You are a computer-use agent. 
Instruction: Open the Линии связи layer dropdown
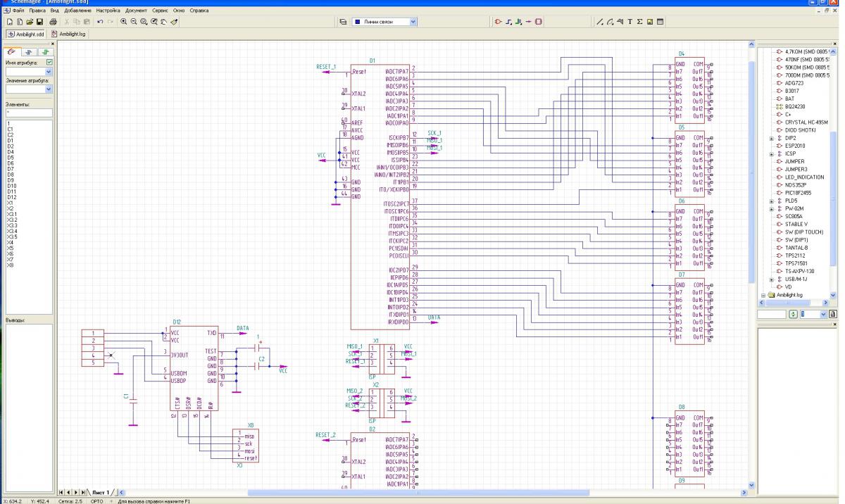(413, 22)
